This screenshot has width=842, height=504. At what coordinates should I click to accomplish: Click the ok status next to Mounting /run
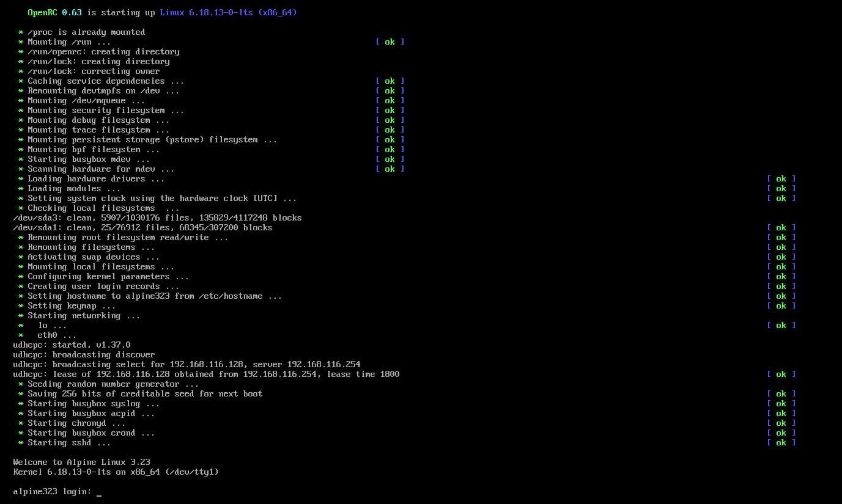point(390,42)
